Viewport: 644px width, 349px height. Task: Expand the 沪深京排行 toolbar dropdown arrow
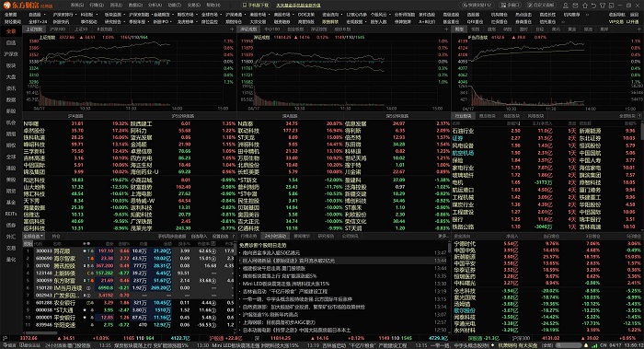pos(76,15)
